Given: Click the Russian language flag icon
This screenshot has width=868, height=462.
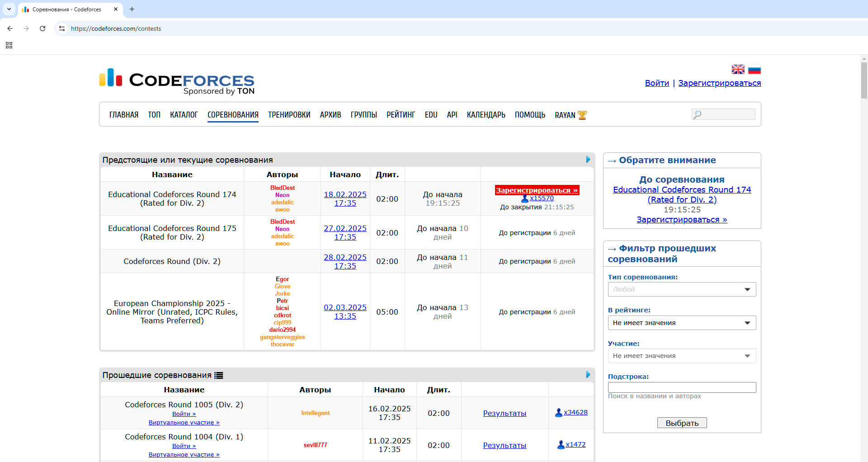Looking at the screenshot, I should [754, 69].
